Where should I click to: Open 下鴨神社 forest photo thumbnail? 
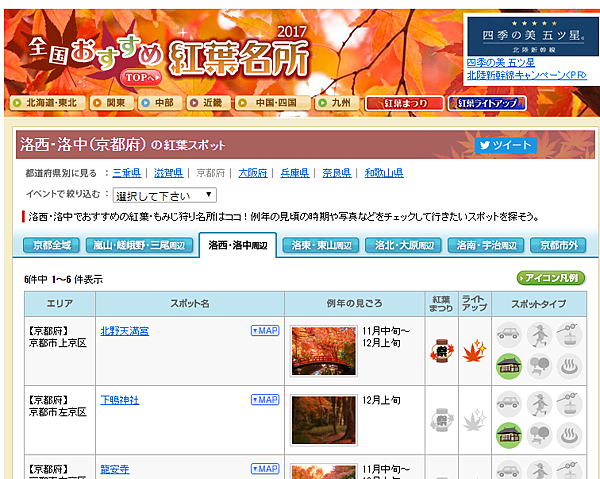click(x=324, y=420)
